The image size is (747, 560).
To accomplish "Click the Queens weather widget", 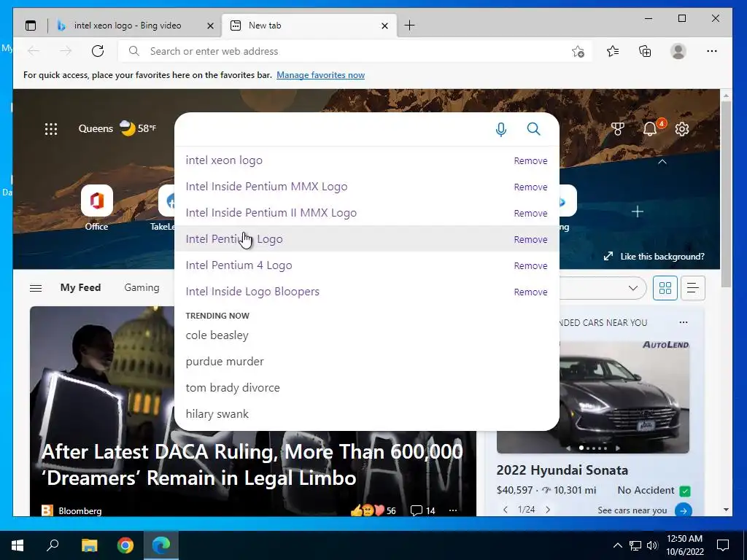I will tap(117, 128).
